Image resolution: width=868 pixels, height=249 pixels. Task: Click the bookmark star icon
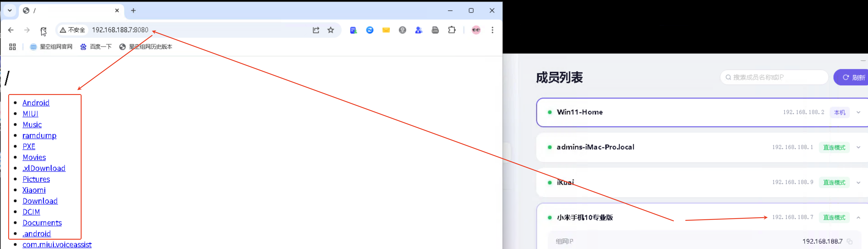tap(330, 30)
